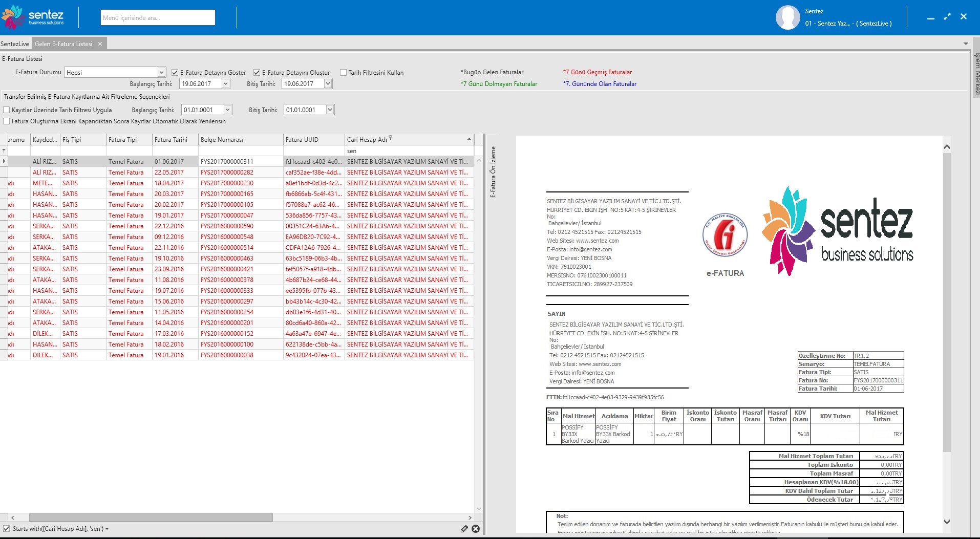Enable auto-refresh after invoice creation checkbox
980x539 pixels.
(7, 121)
